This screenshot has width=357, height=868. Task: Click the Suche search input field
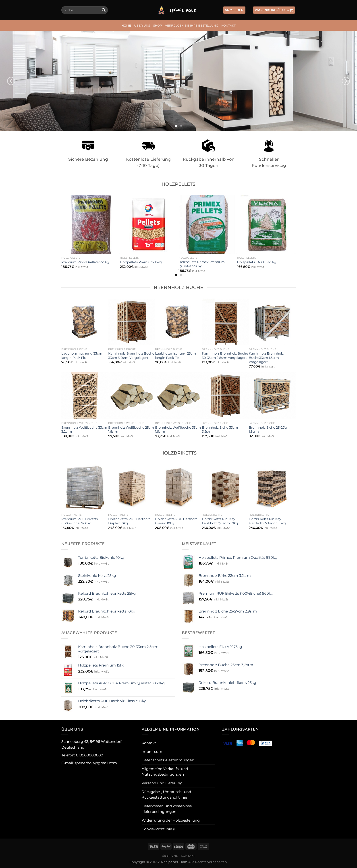click(x=81, y=10)
